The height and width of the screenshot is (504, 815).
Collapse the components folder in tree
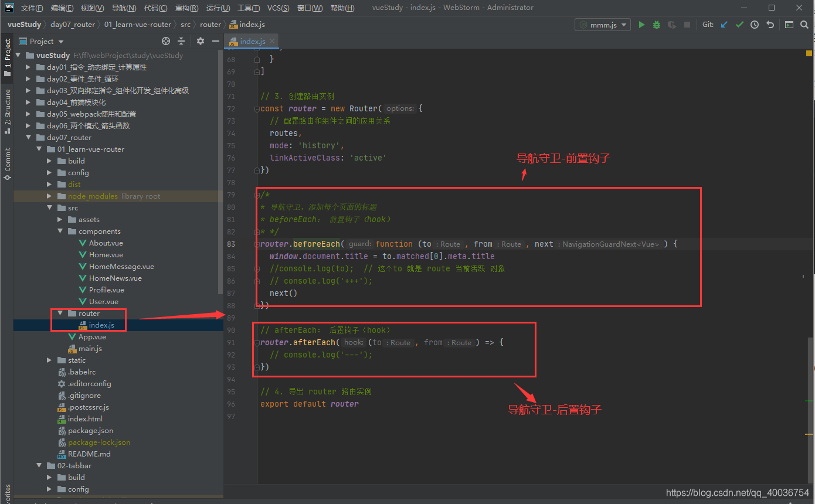[x=60, y=231]
